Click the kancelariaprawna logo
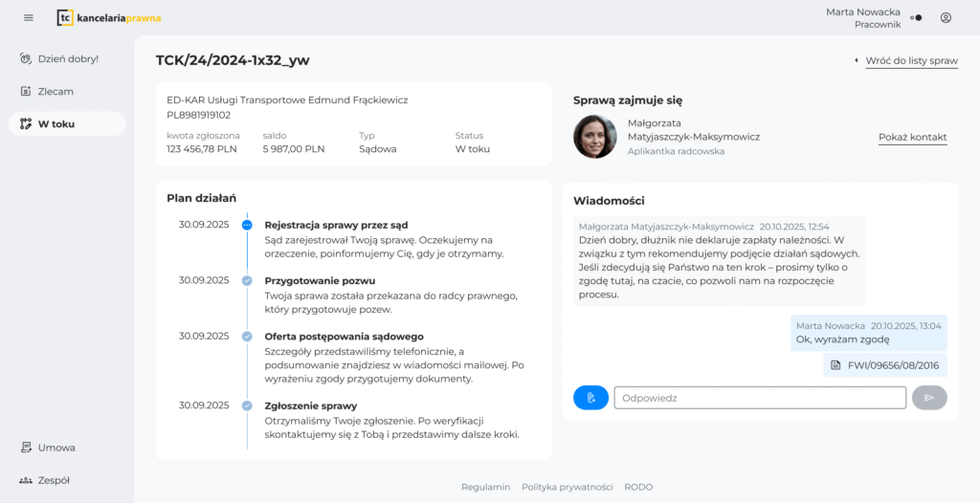The image size is (980, 503). pyautogui.click(x=109, y=17)
